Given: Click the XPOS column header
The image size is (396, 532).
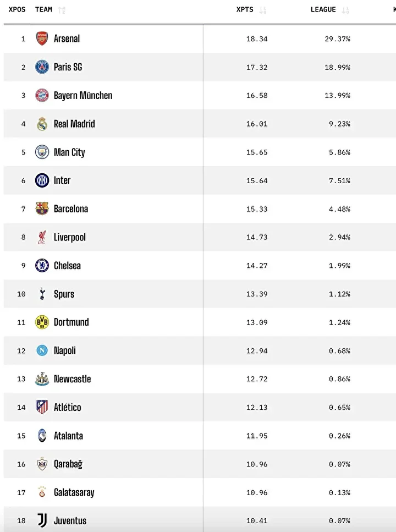Looking at the screenshot, I should (x=17, y=10).
